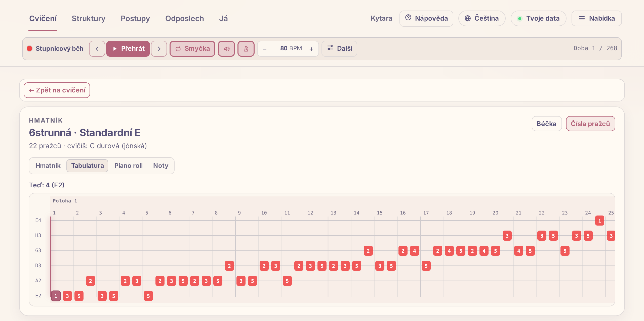Open the Čeština language selector
This screenshot has width=644, height=321.
[x=482, y=18]
